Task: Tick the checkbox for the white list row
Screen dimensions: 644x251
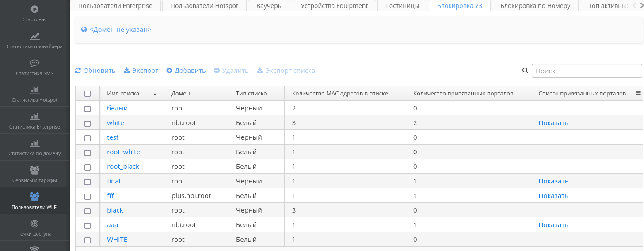Action: tap(88, 123)
